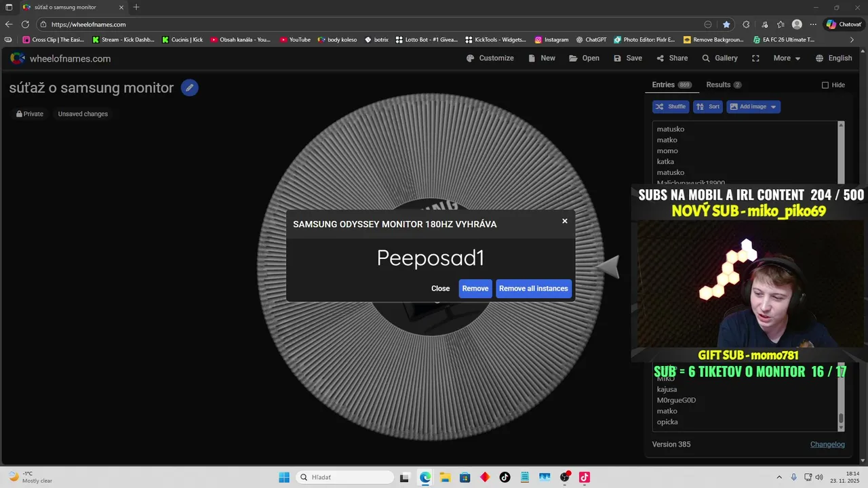Click Close in the winner dialog

pos(441,289)
